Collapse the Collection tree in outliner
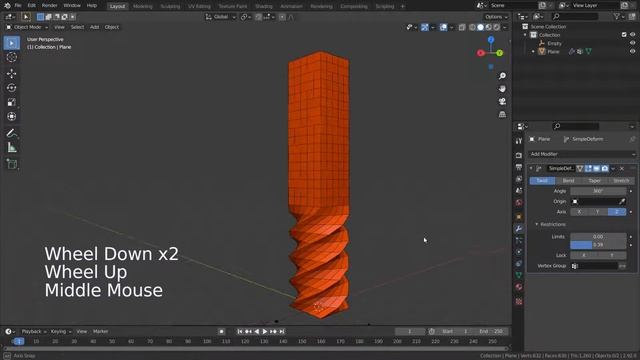Viewport: 640px width, 360px height. [x=525, y=35]
